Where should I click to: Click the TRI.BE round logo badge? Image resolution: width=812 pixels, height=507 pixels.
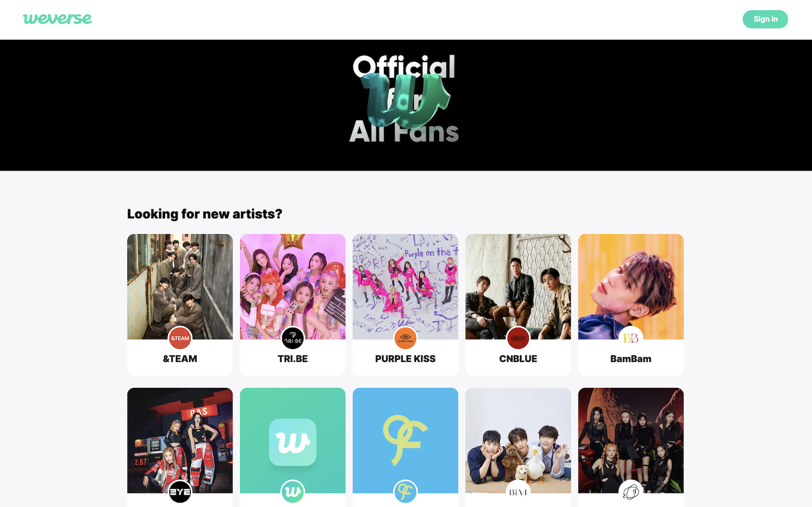[293, 338]
